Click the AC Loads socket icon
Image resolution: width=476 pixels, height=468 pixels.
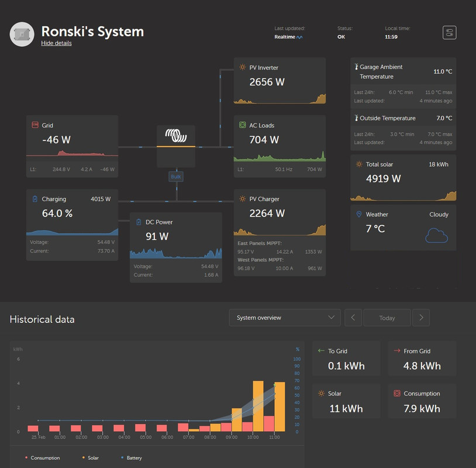point(242,125)
